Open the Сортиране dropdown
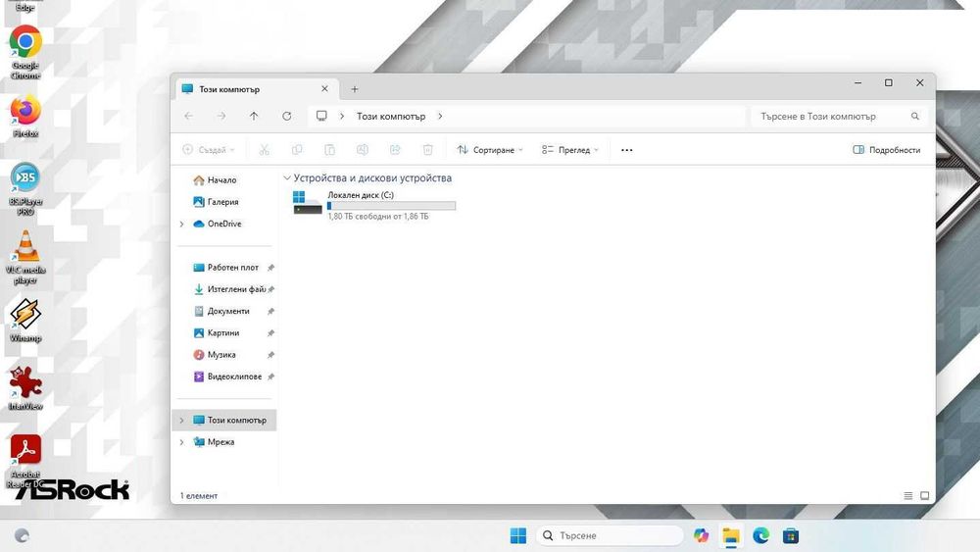This screenshot has height=552, width=980. (x=489, y=150)
